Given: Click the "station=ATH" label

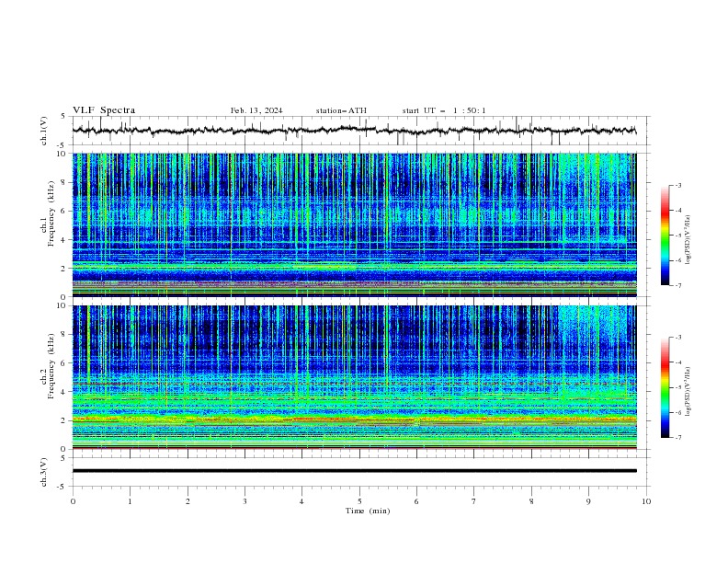Looking at the screenshot, I should point(341,110).
